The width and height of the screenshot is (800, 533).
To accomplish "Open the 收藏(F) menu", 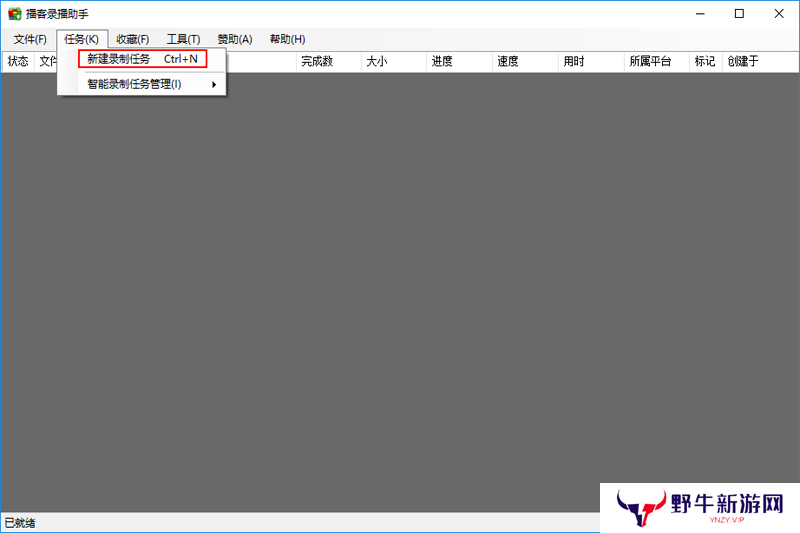I will pyautogui.click(x=133, y=39).
